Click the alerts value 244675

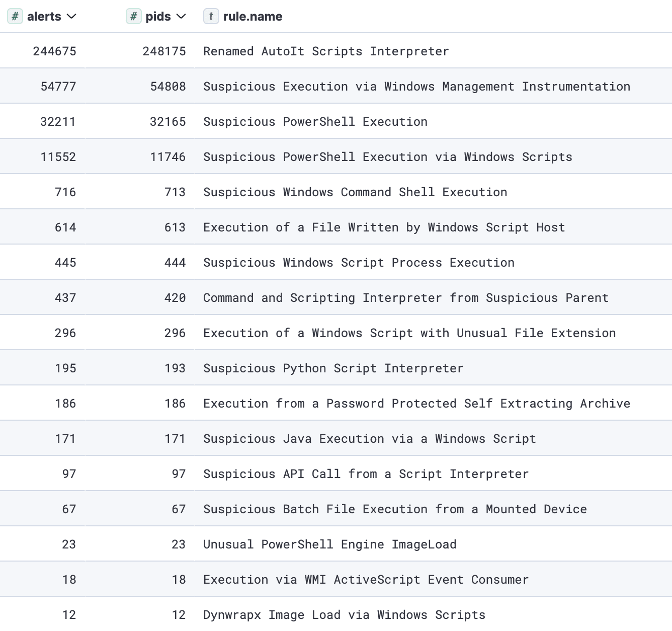pyautogui.click(x=54, y=51)
